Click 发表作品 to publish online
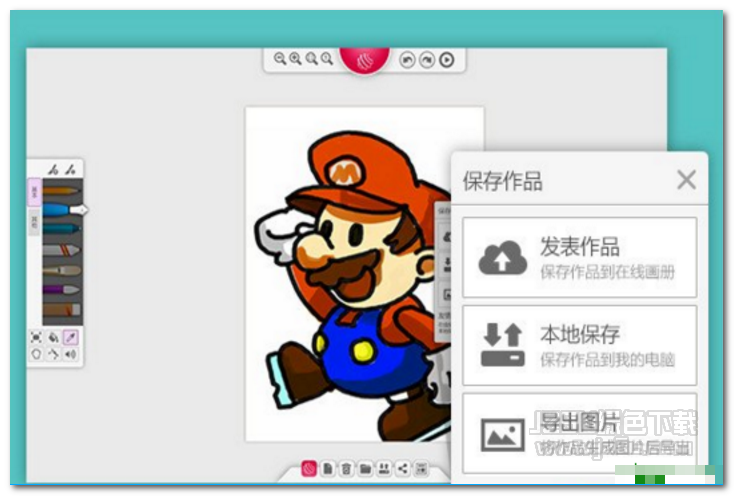This screenshot has width=734, height=496. coord(580,257)
